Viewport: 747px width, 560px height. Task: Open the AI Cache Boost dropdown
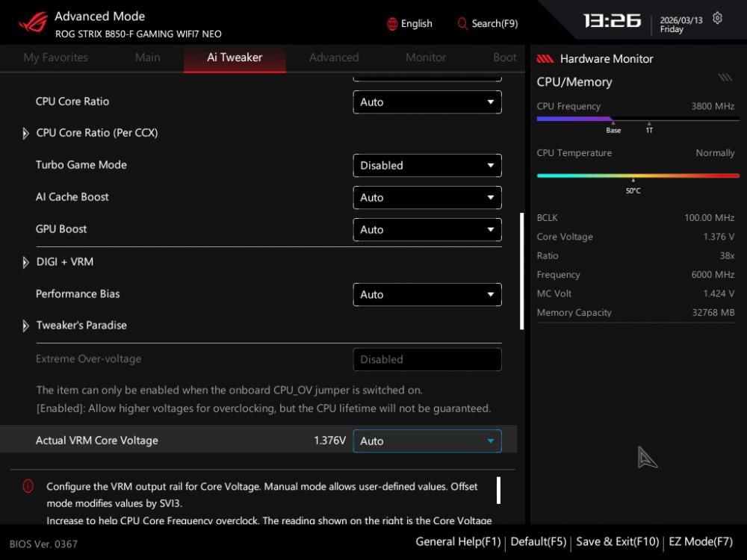point(427,198)
